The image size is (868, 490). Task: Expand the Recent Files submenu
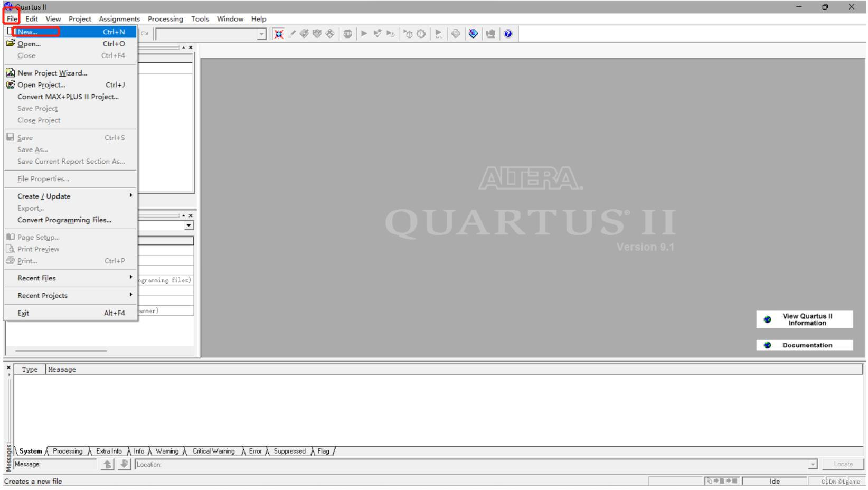coord(70,278)
